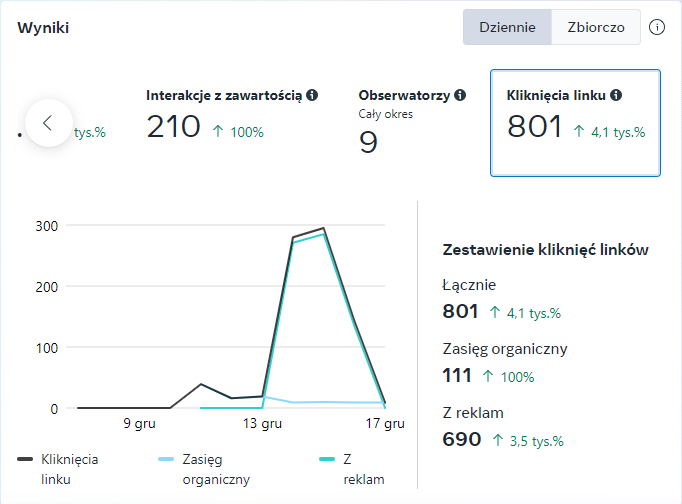Click green up arrow beside 100% interactions

[218, 131]
